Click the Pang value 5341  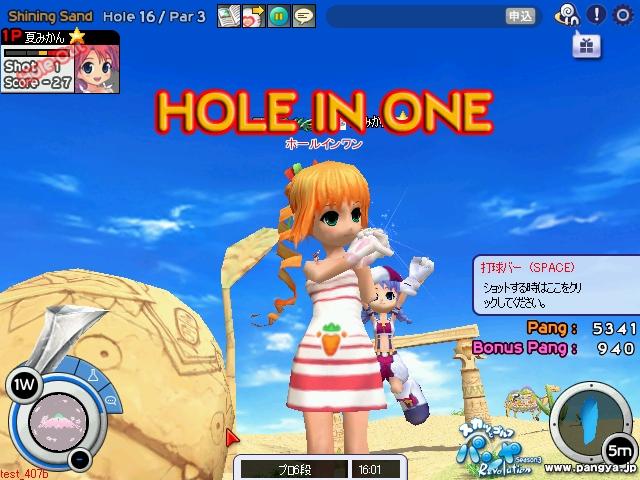click(614, 329)
